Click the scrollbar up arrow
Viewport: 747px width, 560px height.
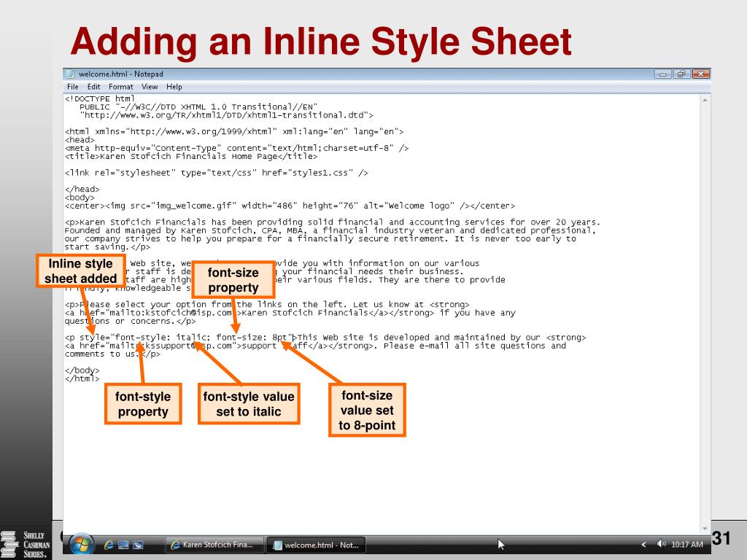coord(705,101)
